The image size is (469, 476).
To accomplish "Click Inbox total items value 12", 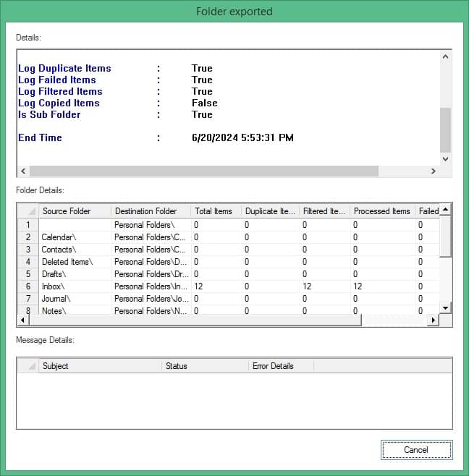I will tap(216, 286).
